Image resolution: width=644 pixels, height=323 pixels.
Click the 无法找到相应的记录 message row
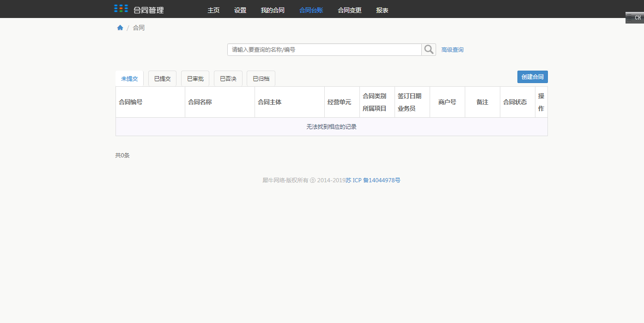pos(332,127)
